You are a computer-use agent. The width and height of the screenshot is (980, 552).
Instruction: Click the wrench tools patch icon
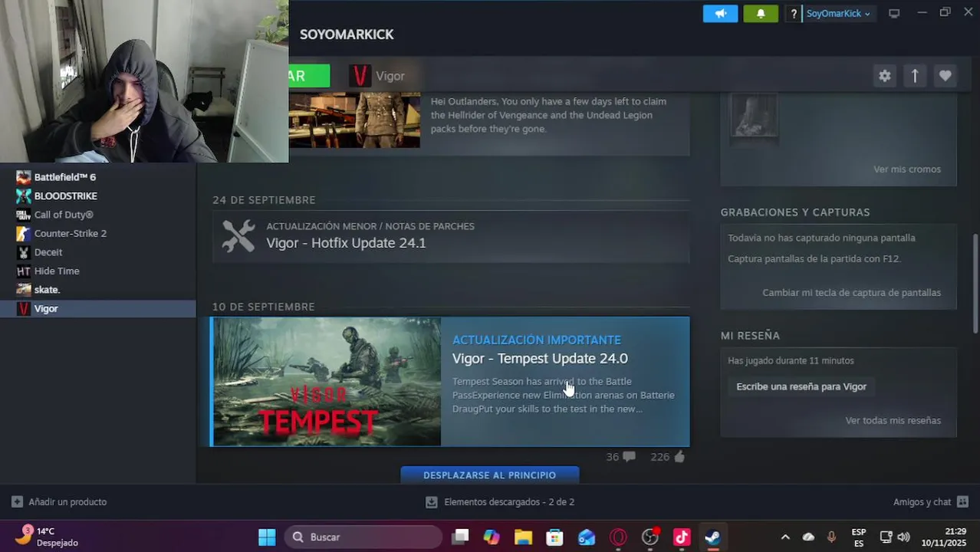pos(238,236)
